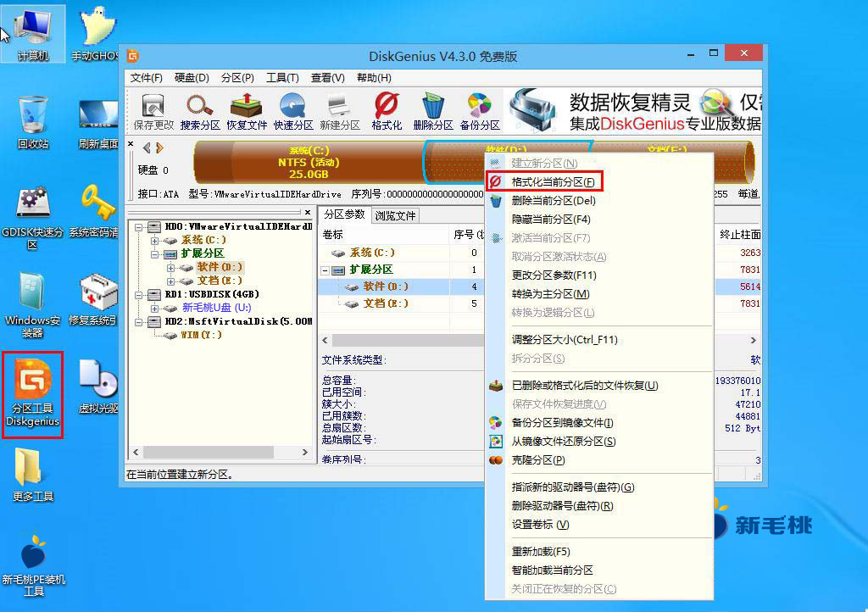The image size is (868, 612).
Task: Choose 重新加载(F5) from context menu
Action: [x=599, y=552]
